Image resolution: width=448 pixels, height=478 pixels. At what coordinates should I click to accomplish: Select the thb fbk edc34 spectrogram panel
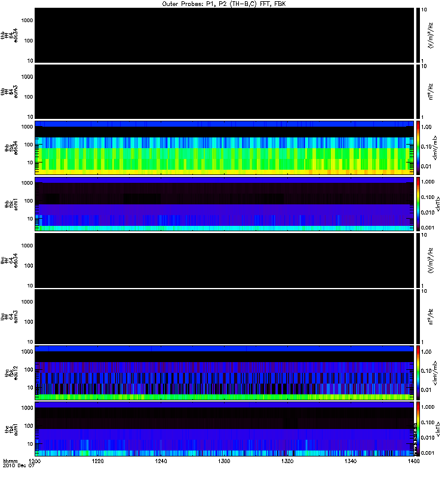click(224, 148)
